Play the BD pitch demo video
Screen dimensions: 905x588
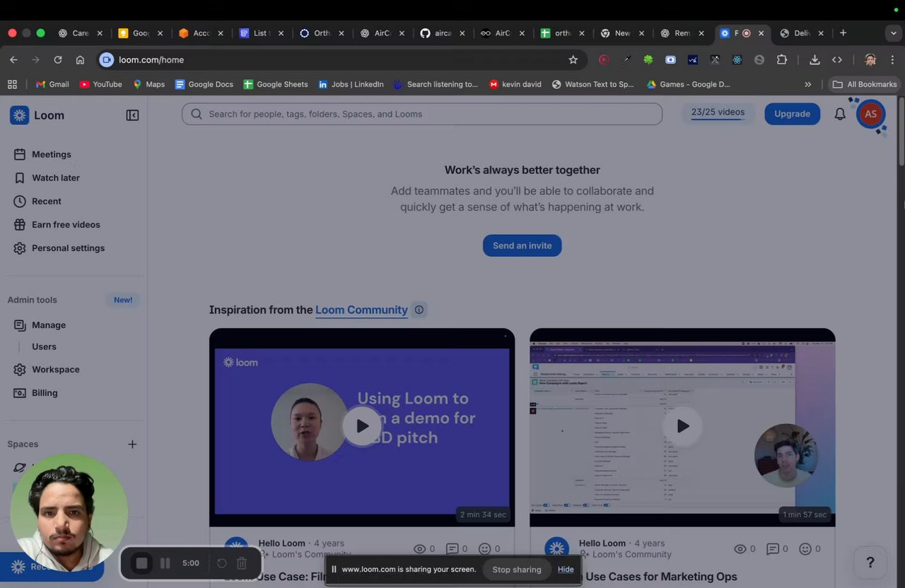point(362,426)
